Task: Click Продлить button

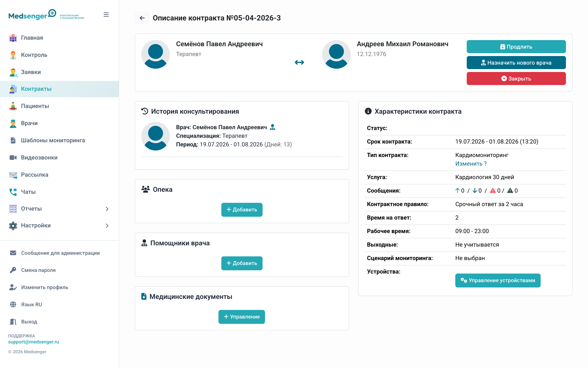Action: (516, 46)
